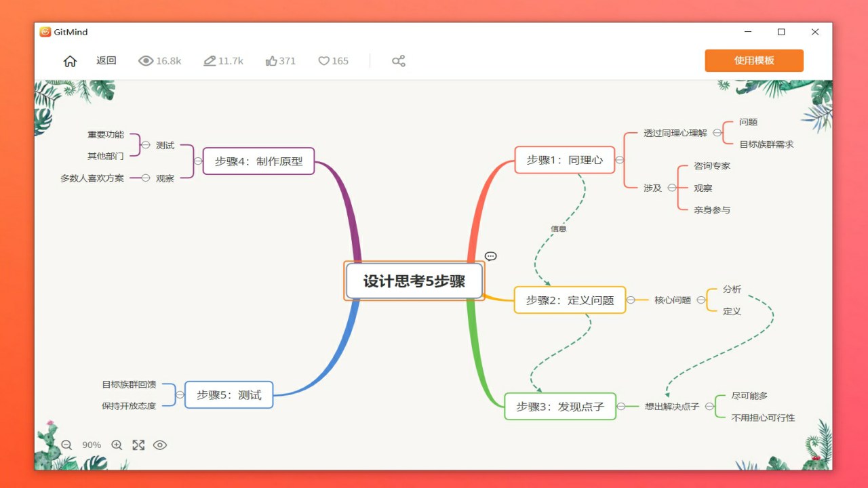Zoom in with the plus magnifier
The width and height of the screenshot is (868, 488).
[117, 445]
